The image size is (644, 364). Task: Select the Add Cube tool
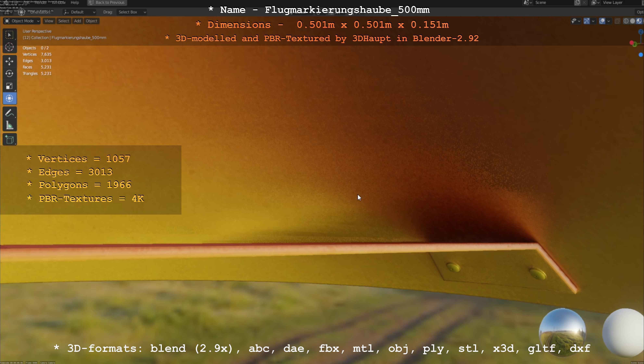pyautogui.click(x=9, y=140)
